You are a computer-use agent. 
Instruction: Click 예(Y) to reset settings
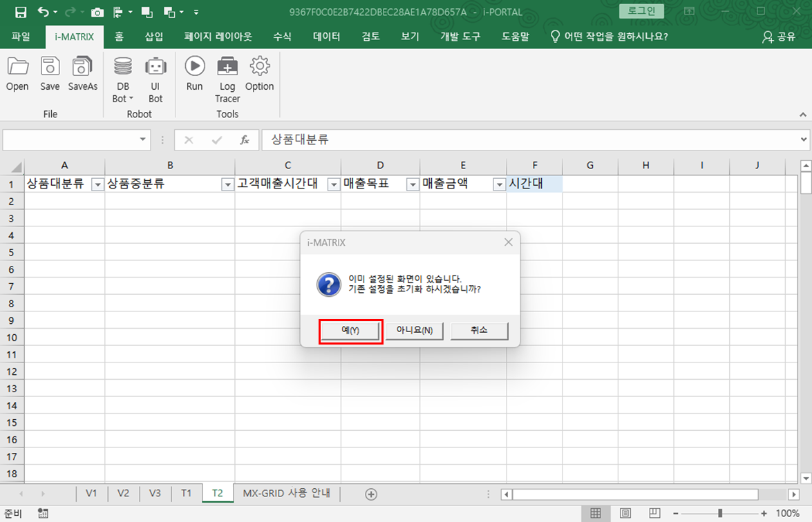[350, 331]
